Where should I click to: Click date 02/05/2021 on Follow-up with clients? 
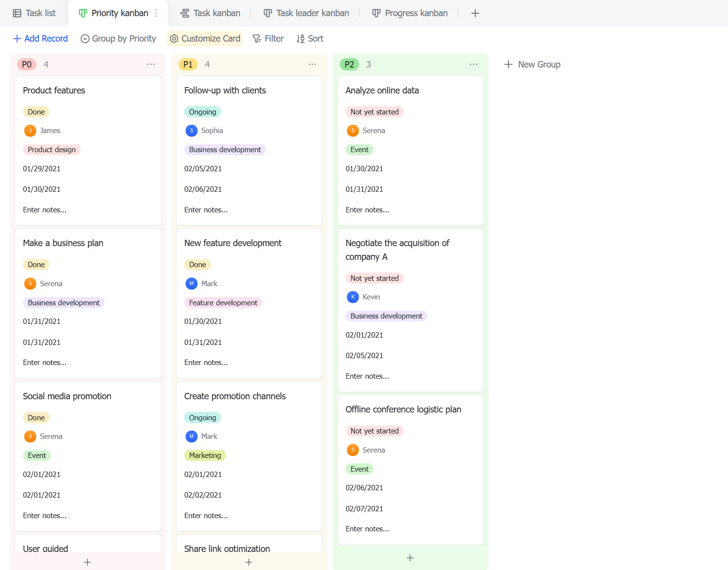pyautogui.click(x=203, y=169)
